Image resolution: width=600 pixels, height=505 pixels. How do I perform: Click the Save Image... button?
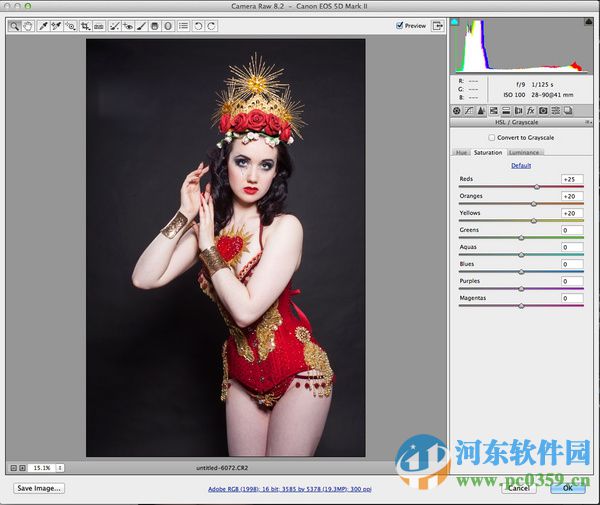pos(39,488)
